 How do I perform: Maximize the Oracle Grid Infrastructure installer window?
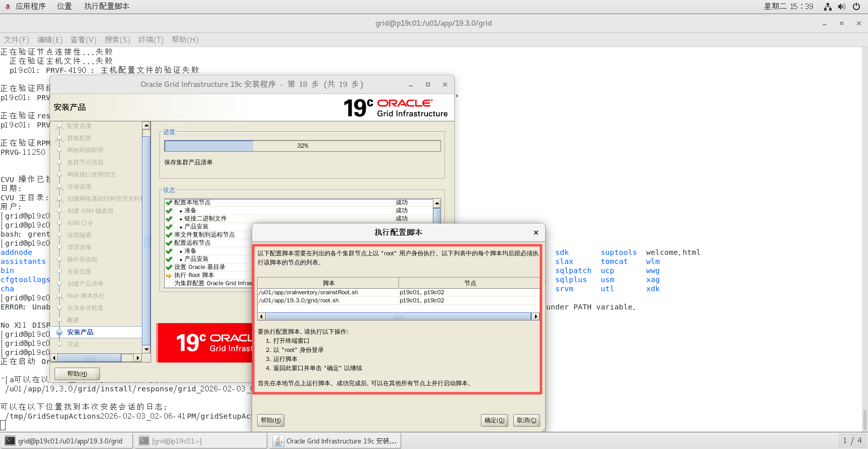tap(427, 84)
